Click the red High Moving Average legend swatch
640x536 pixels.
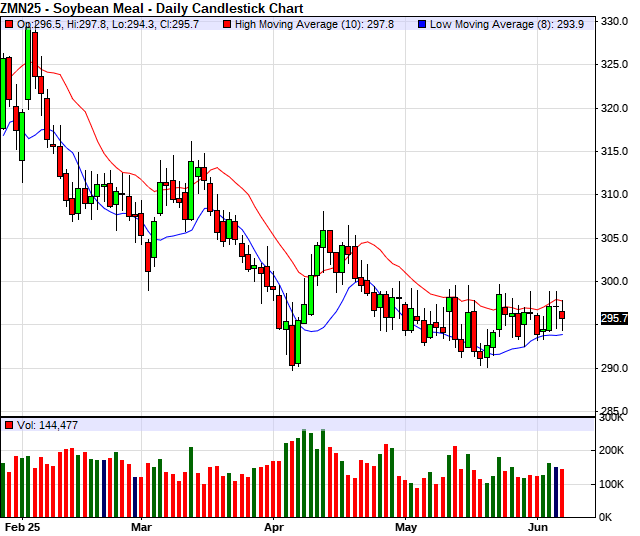click(228, 23)
